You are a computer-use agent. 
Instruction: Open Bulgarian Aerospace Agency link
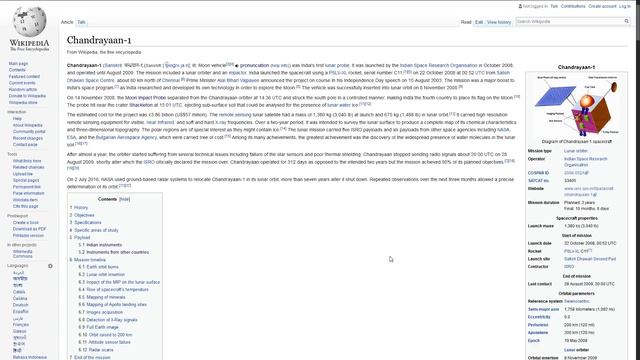click(x=126, y=138)
